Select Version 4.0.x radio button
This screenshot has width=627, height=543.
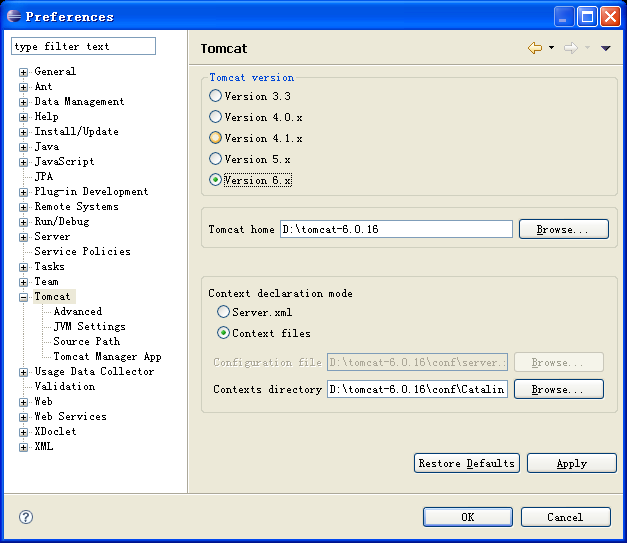click(215, 117)
